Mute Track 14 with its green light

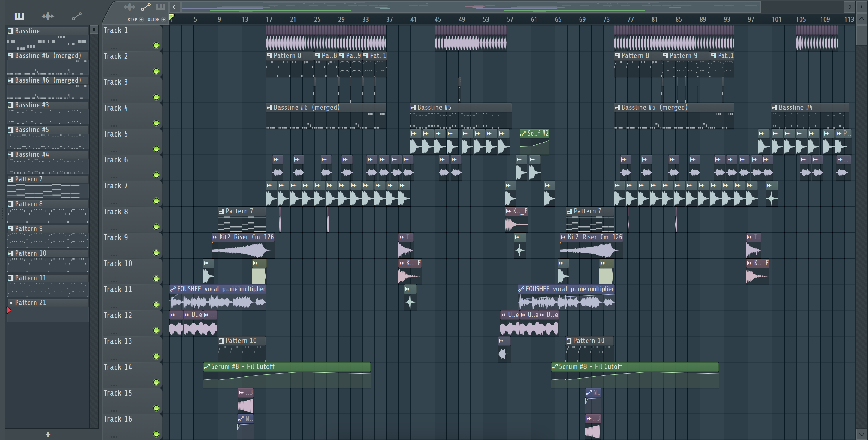(x=156, y=382)
